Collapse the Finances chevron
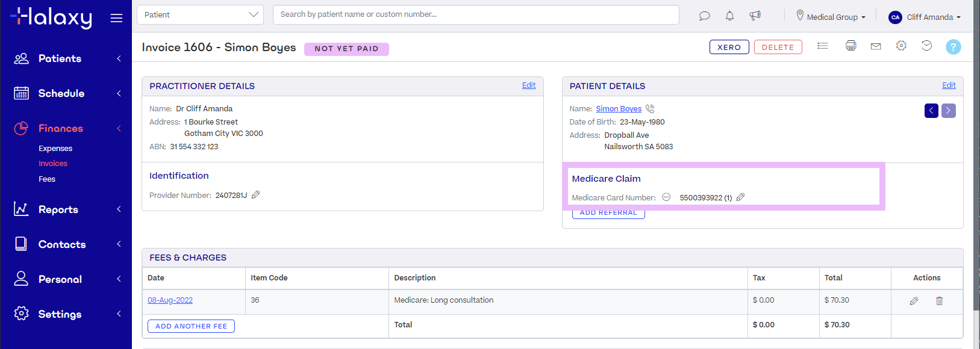This screenshot has width=980, height=349. pos(119,128)
